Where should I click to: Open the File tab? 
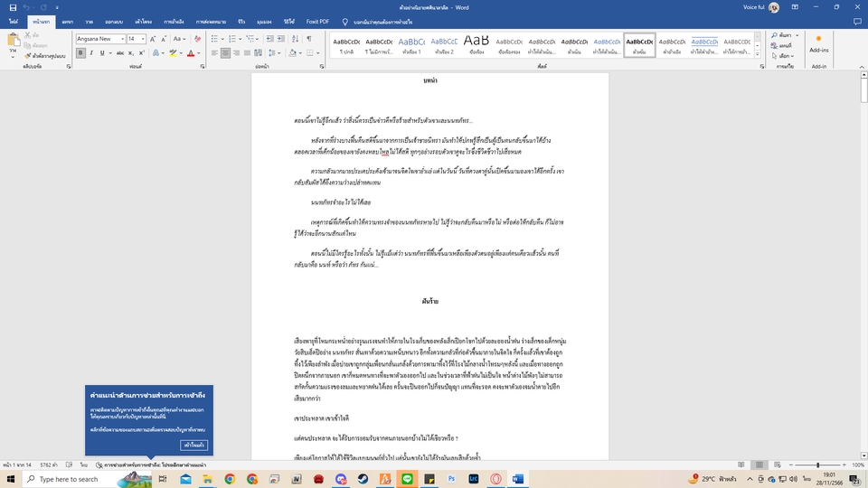[14, 22]
